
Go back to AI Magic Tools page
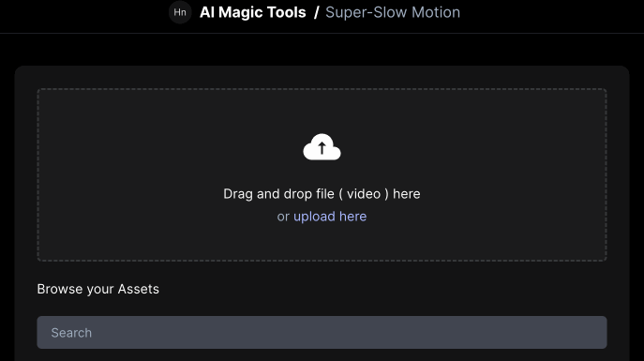point(252,12)
